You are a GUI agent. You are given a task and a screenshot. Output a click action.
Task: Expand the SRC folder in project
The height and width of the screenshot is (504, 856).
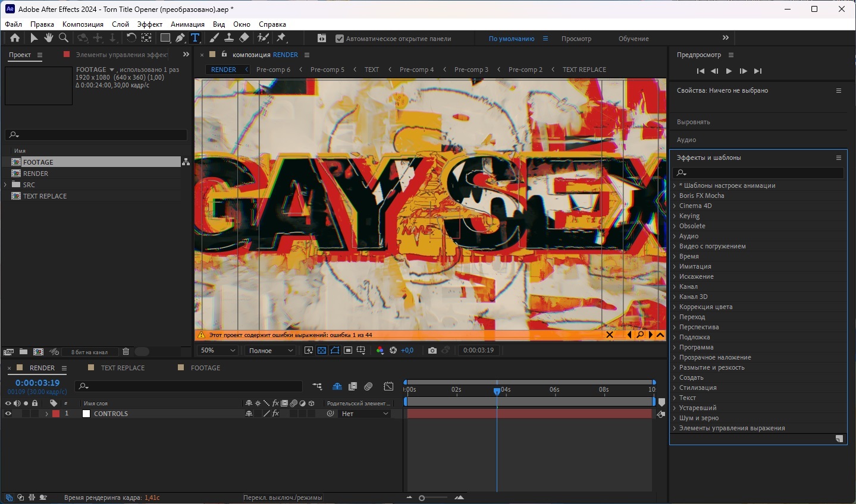pos(6,185)
